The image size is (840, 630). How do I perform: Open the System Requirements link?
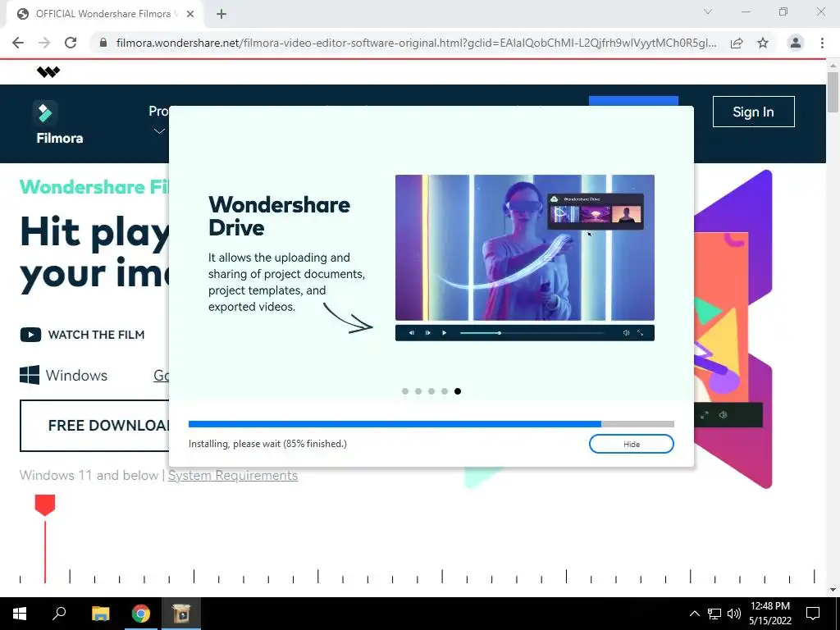[233, 475]
